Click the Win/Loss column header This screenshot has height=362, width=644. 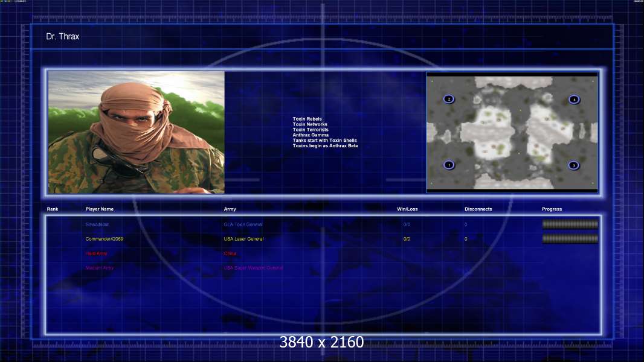pyautogui.click(x=407, y=209)
